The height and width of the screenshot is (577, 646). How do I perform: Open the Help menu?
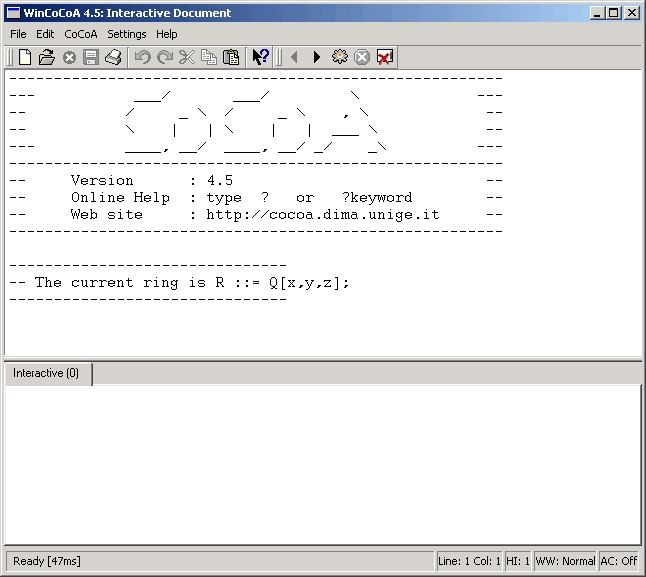[166, 34]
